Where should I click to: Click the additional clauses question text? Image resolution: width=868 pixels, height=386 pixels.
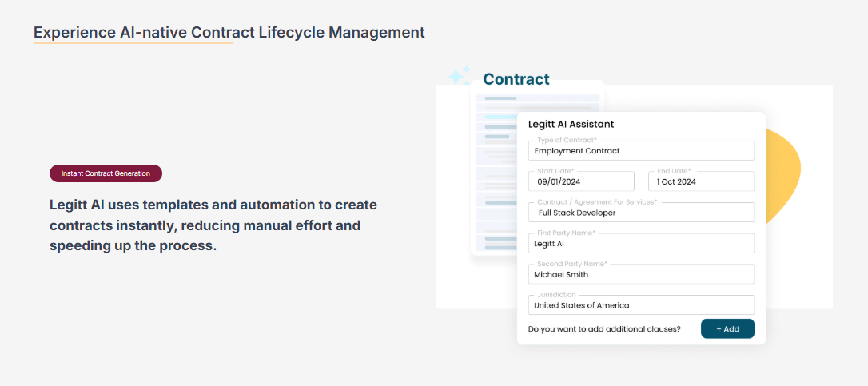click(x=604, y=328)
